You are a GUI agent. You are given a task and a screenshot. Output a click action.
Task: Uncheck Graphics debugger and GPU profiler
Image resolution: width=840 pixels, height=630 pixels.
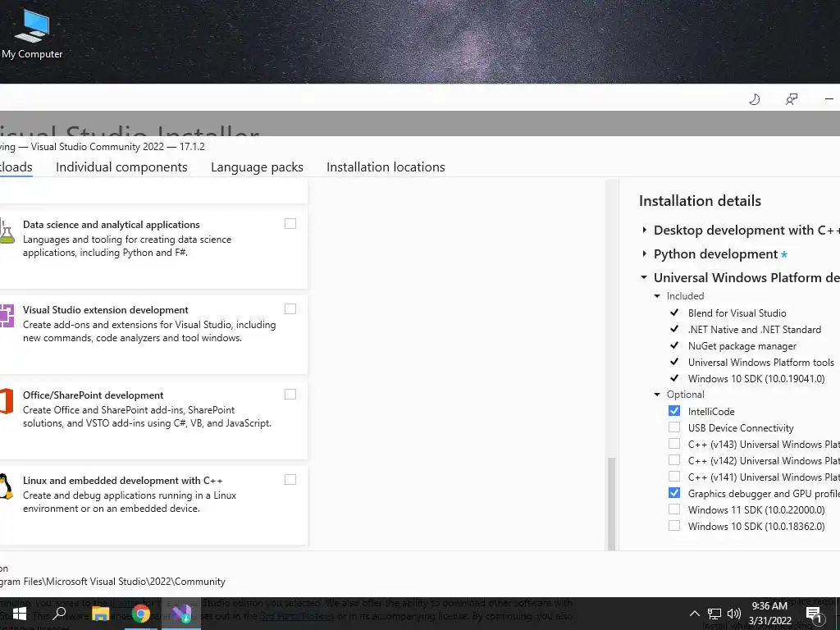tap(674, 493)
